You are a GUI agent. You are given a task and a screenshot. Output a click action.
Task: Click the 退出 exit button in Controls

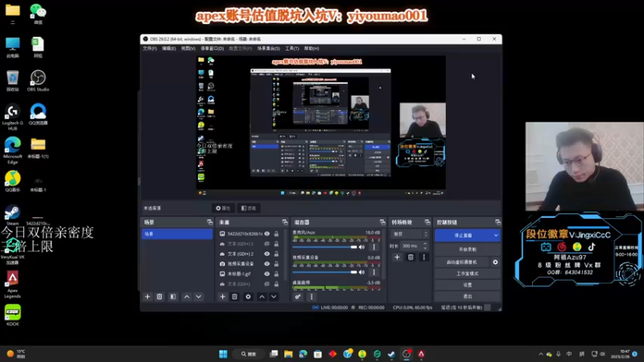coord(468,296)
